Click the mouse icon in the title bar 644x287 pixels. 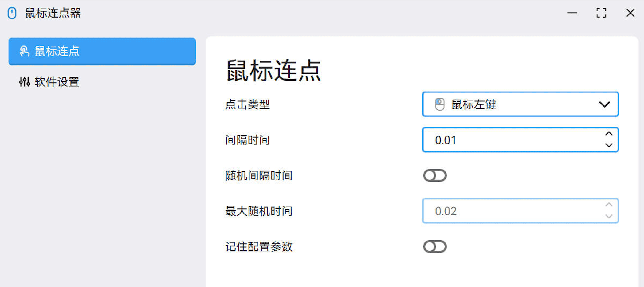(12, 13)
